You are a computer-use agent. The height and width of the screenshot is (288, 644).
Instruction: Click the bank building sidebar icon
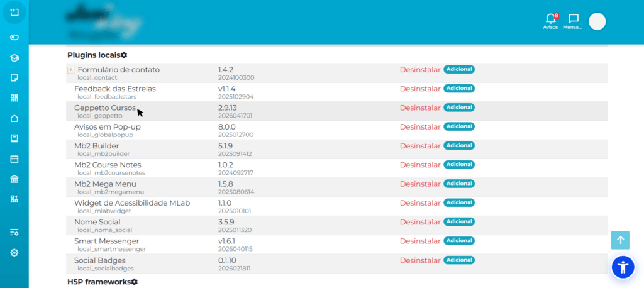click(14, 179)
